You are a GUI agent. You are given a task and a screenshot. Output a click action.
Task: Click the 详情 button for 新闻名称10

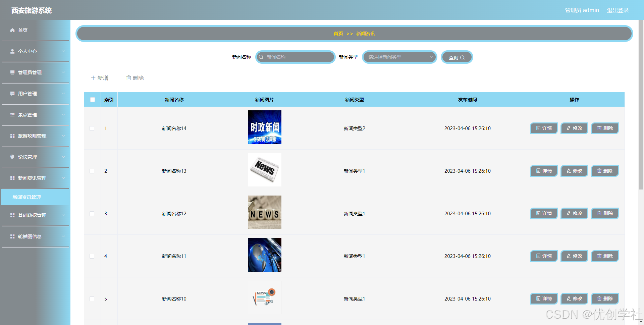544,299
